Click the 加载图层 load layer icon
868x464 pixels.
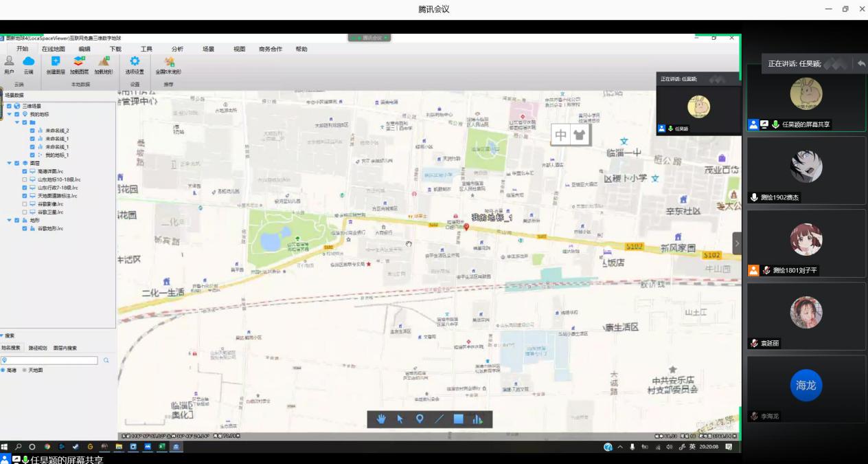(79, 64)
